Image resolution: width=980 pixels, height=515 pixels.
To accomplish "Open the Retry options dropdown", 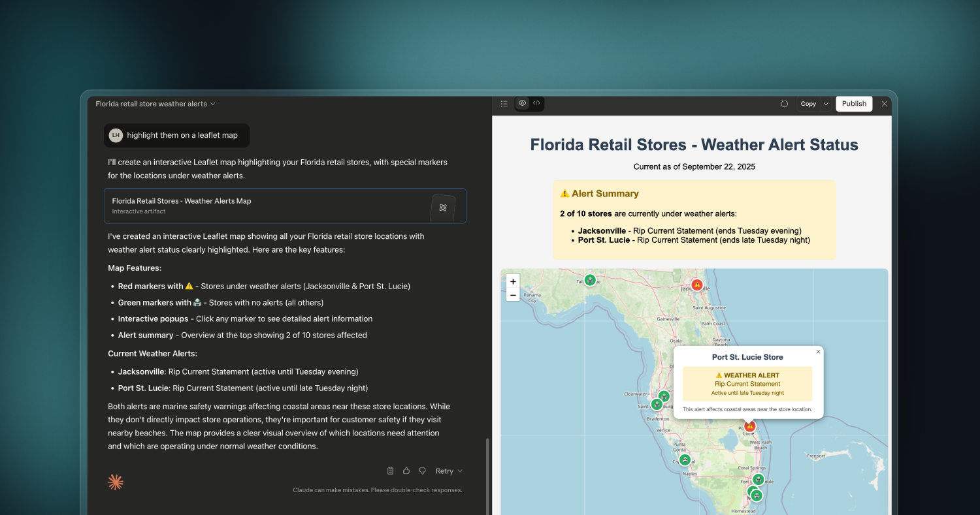I will point(449,471).
